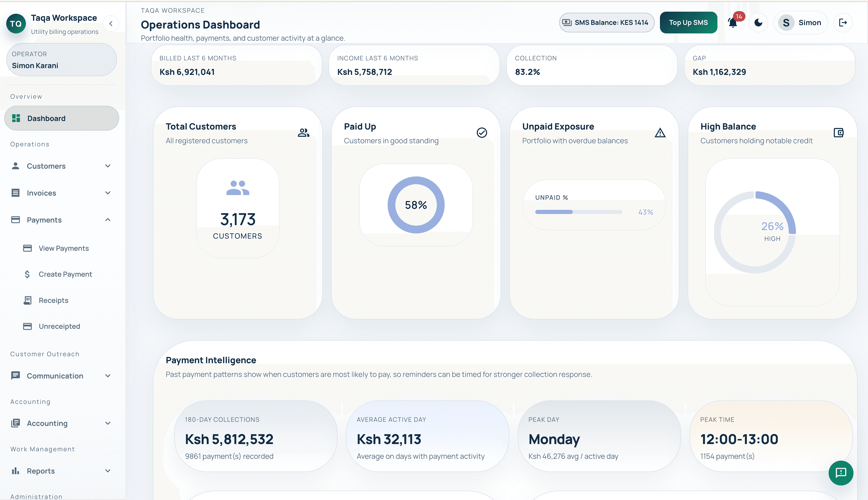Click the Dashboard grid icon
Image resolution: width=868 pixels, height=500 pixels.
click(x=16, y=118)
